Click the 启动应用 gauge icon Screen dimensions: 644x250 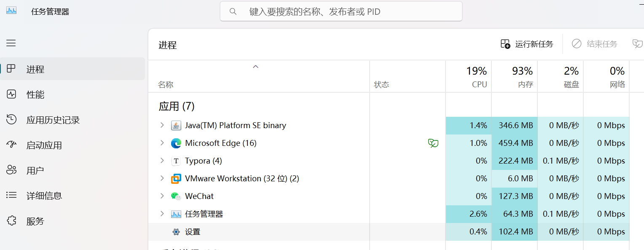coord(11,145)
